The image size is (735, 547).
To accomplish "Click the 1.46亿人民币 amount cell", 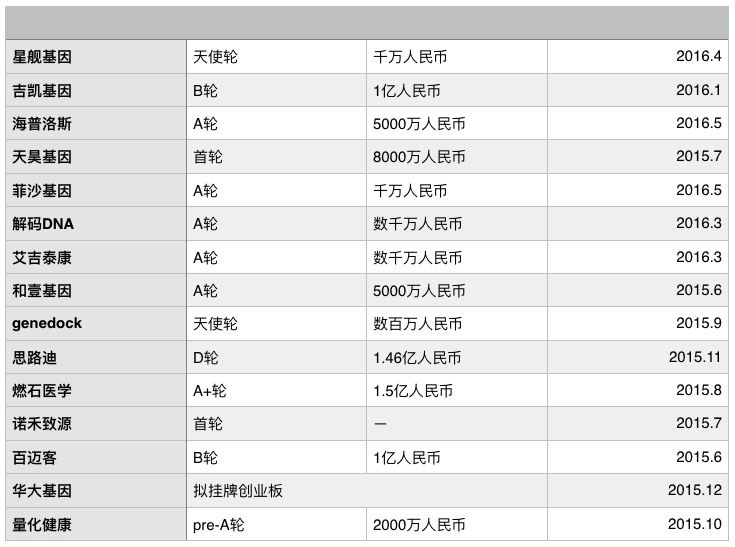I will (x=456, y=357).
